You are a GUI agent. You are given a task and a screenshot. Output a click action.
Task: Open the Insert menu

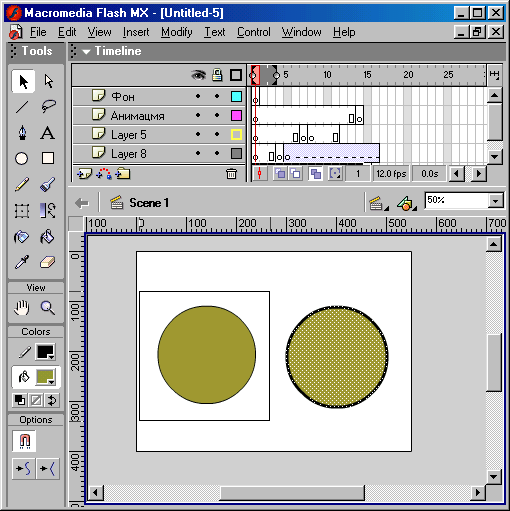coord(136,32)
